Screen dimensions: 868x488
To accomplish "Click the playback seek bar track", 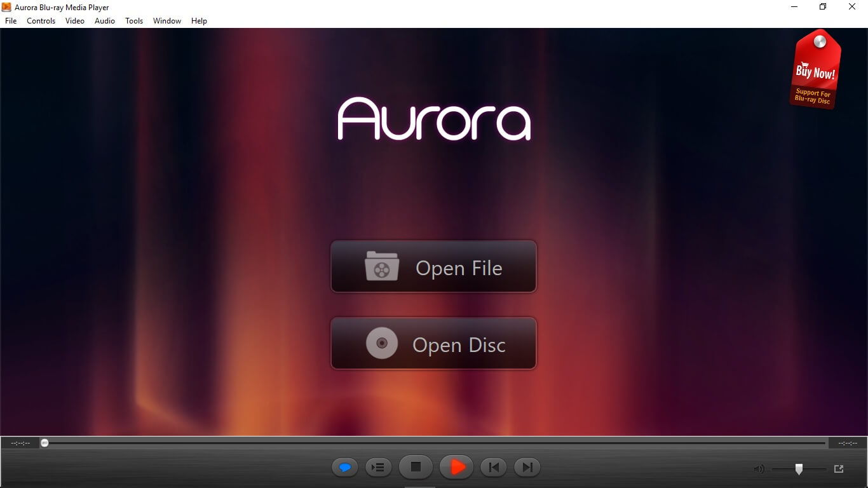I will click(x=434, y=443).
